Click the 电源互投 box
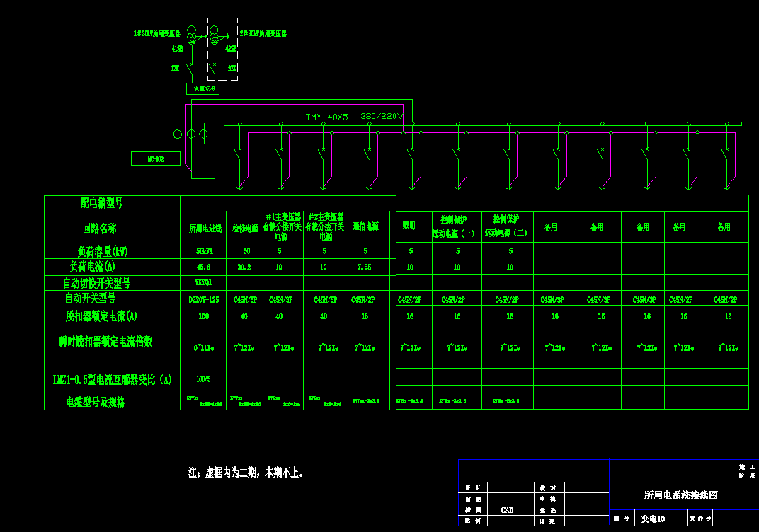Image resolution: width=759 pixels, height=532 pixels. (x=202, y=88)
